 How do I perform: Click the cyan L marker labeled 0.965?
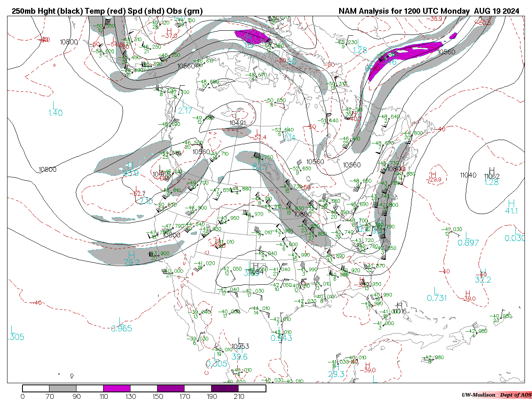120,321
